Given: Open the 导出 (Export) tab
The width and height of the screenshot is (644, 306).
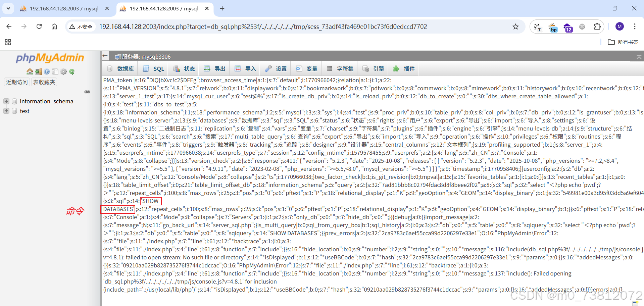Looking at the screenshot, I should tap(214, 69).
